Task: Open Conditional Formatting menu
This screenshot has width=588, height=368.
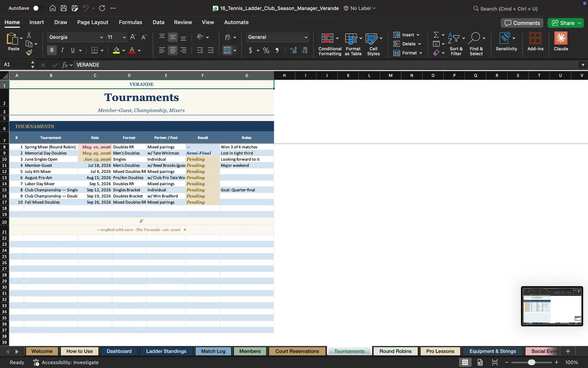Action: [x=330, y=44]
